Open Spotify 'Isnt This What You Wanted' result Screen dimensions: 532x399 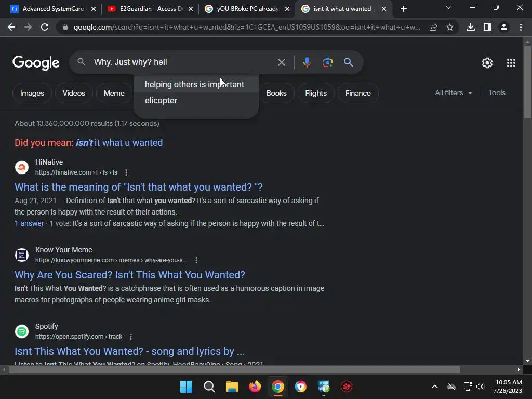[129, 351]
